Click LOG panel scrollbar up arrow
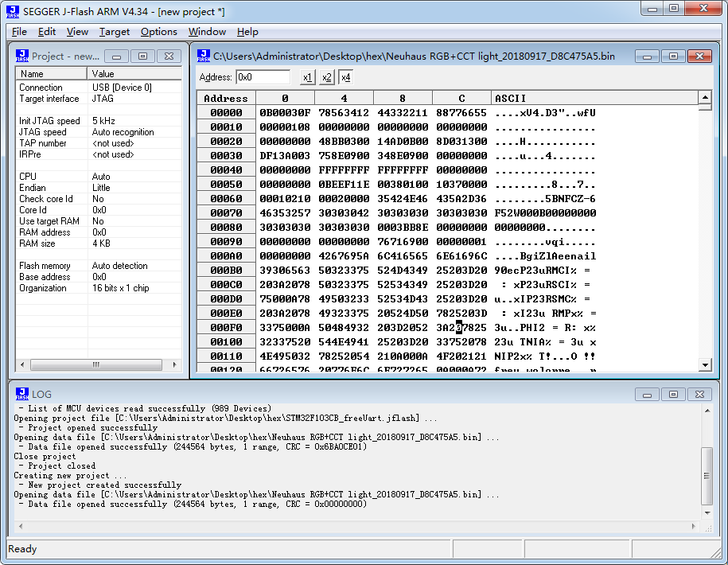The width and height of the screenshot is (728, 565). tap(707, 411)
